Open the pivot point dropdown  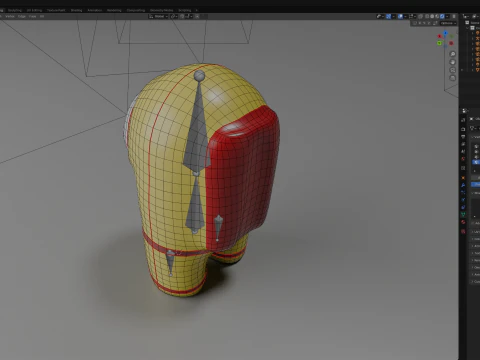174,16
